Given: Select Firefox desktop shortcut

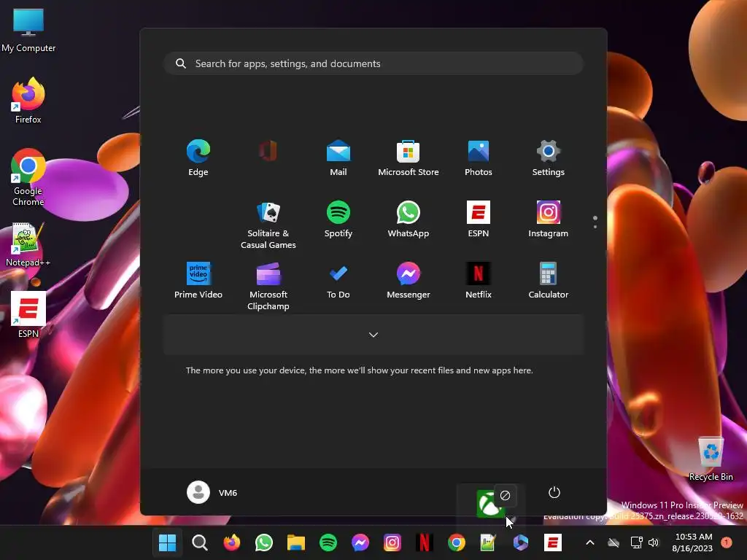Looking at the screenshot, I should click(x=28, y=100).
